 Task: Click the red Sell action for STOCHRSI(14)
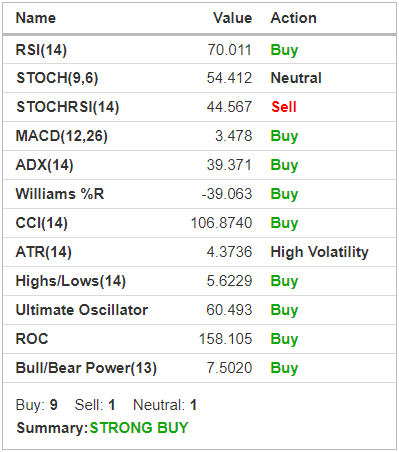pyautogui.click(x=284, y=107)
